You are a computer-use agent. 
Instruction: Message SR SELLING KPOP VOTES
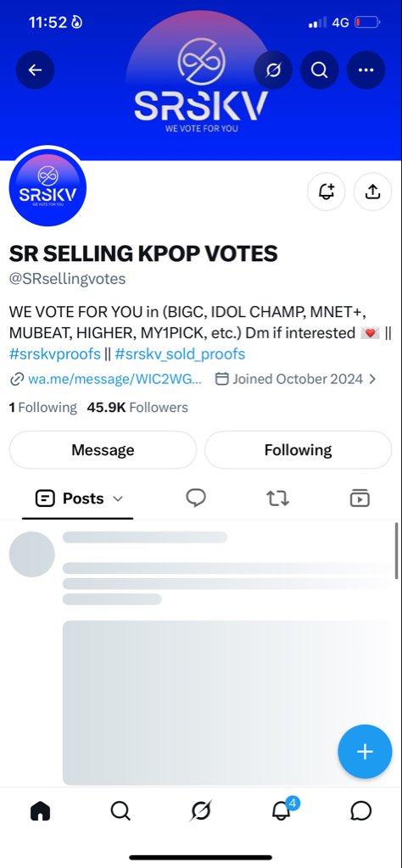(103, 450)
